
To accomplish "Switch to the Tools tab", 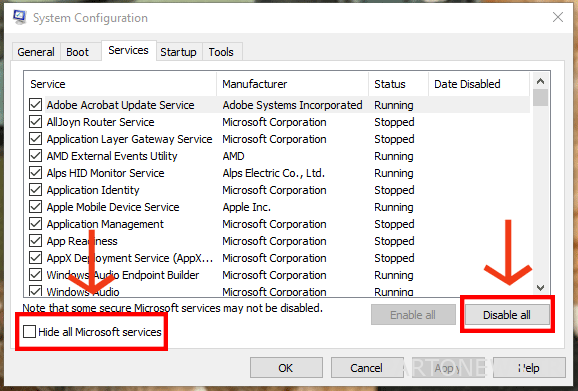I will point(221,52).
